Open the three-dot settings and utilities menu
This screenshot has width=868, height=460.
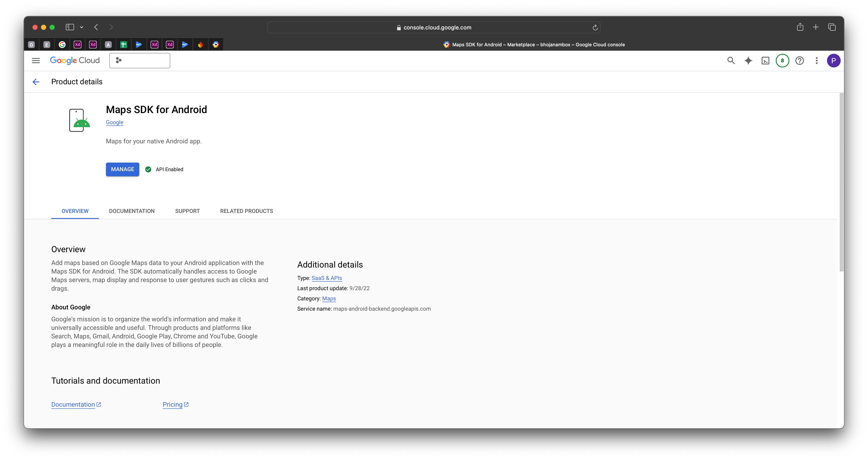click(x=817, y=61)
